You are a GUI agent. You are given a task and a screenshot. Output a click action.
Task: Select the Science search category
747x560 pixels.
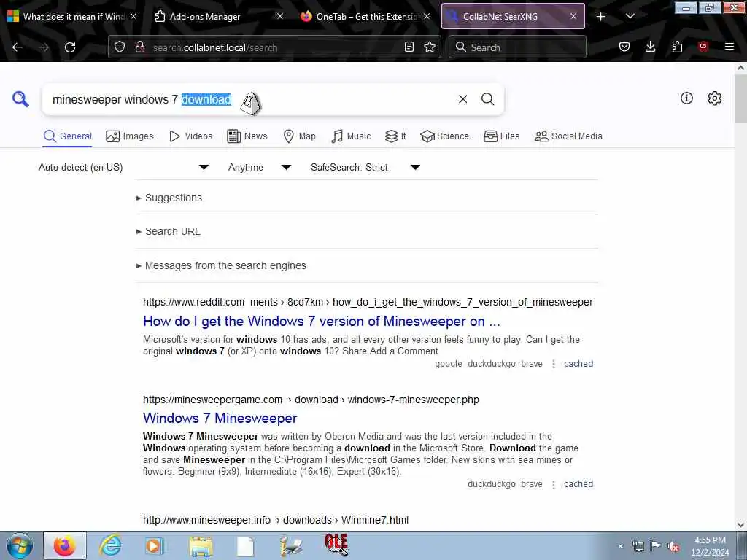pos(444,136)
